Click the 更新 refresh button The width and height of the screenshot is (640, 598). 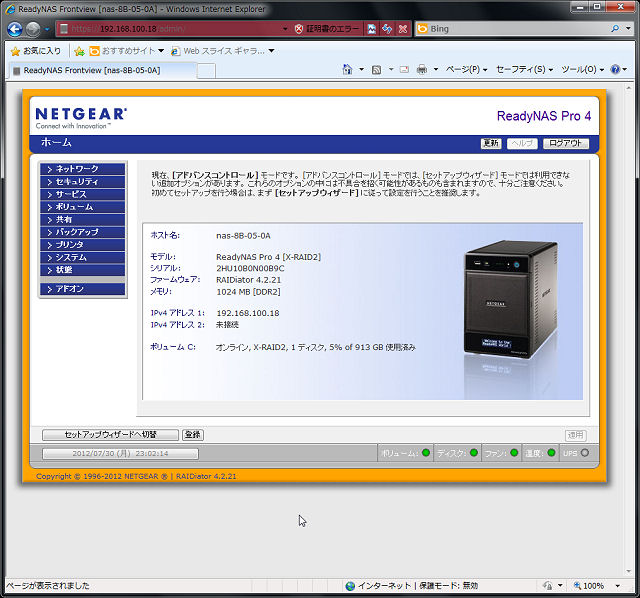click(491, 143)
